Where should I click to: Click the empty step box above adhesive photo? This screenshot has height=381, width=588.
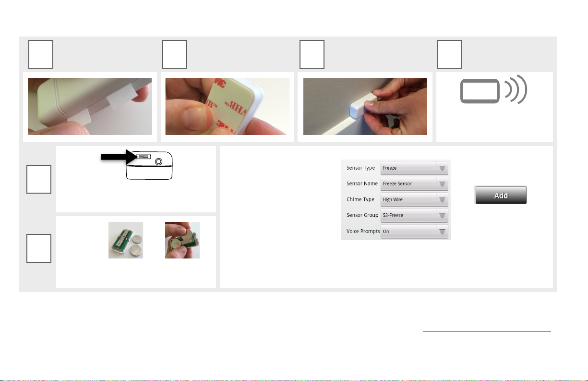coord(175,54)
